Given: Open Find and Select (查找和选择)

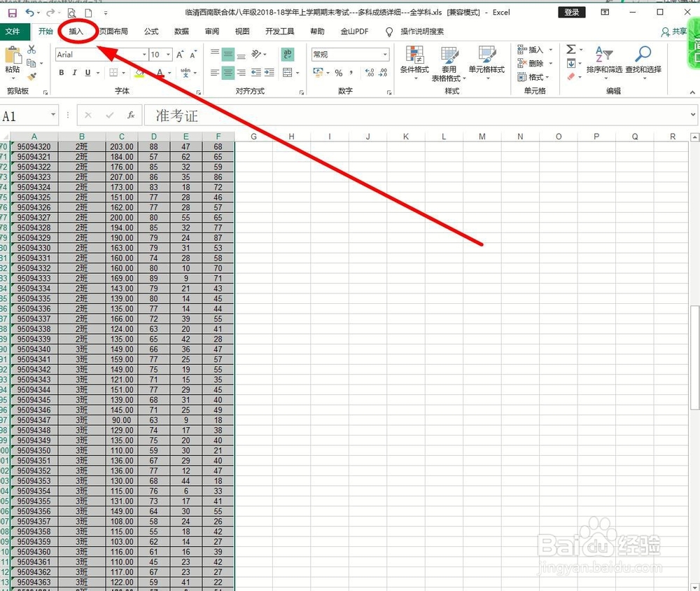Looking at the screenshot, I should 643,62.
